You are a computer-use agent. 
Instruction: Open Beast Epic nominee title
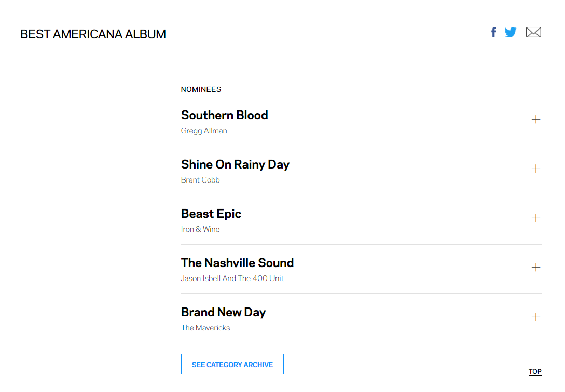point(211,214)
